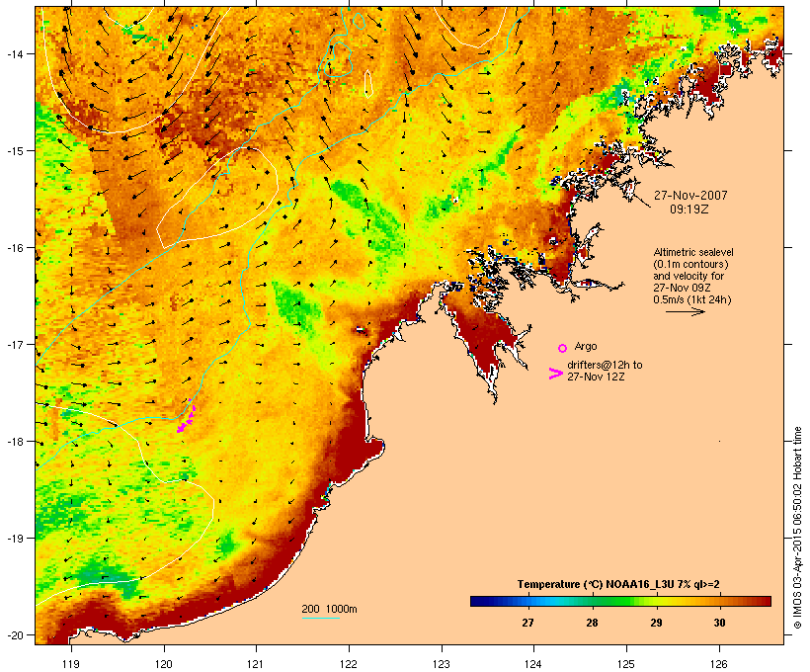
Task: Click the longitude label 126
Action: (x=719, y=664)
